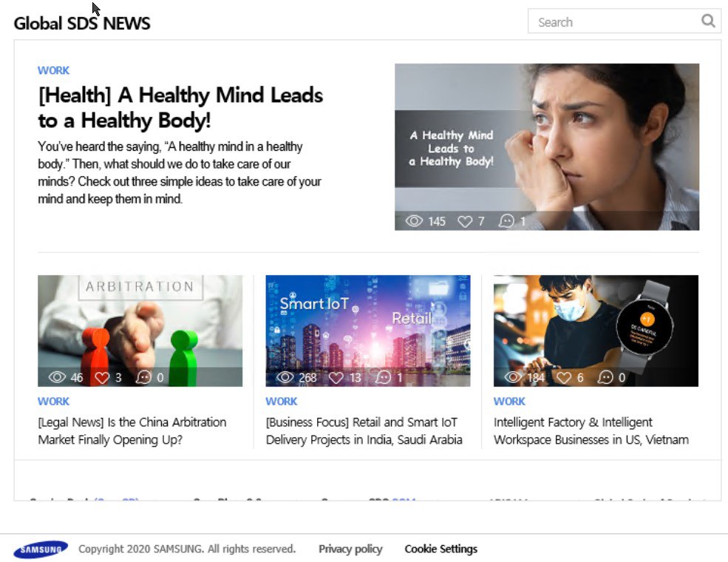The image size is (728, 562).
Task: Click the views eye icon on Healthy Mind image
Action: 414,221
